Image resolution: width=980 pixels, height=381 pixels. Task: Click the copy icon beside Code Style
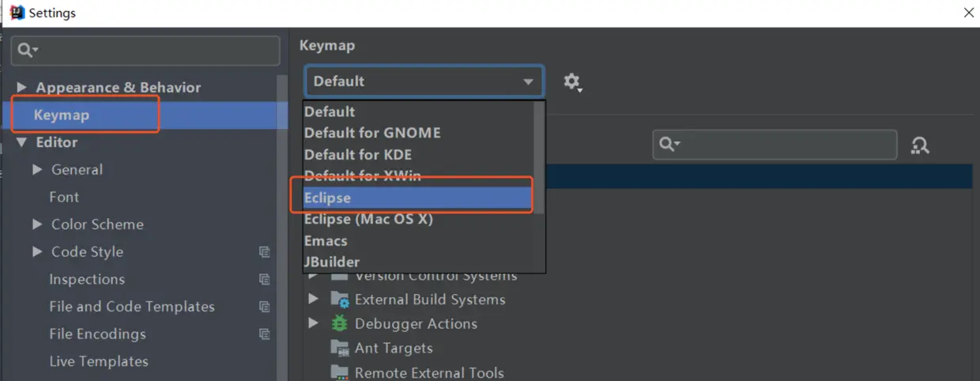pyautogui.click(x=265, y=252)
